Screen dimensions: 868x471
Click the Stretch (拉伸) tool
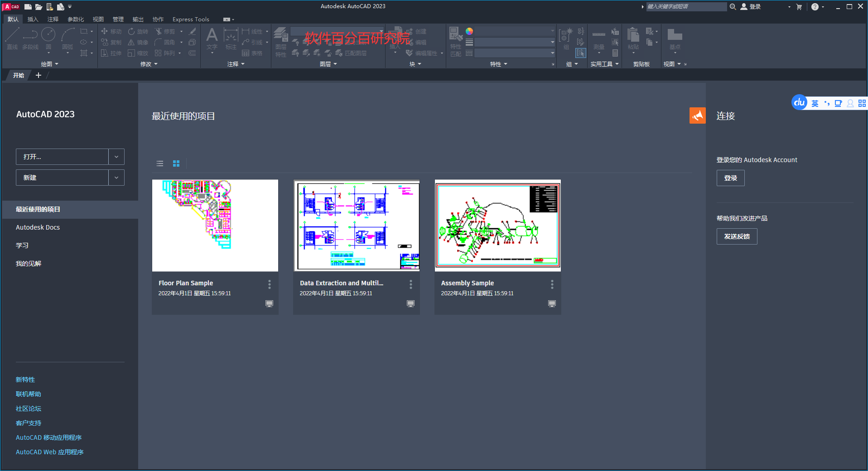[111, 53]
